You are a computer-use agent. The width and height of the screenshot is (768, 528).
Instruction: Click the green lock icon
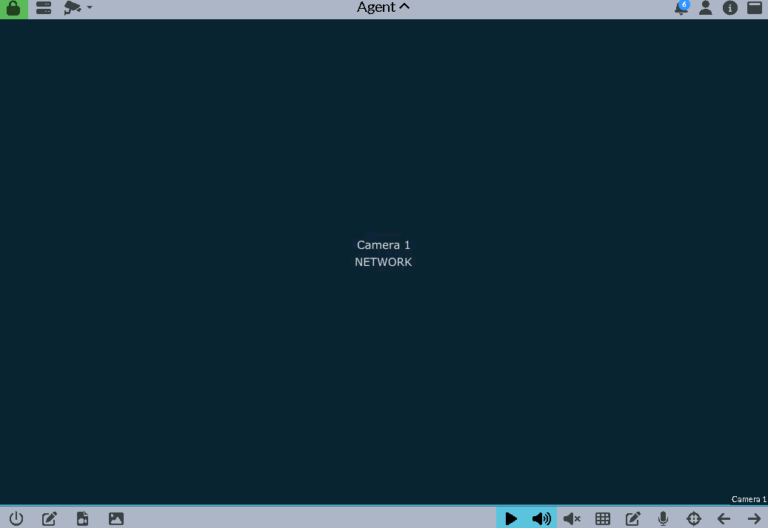coord(13,8)
